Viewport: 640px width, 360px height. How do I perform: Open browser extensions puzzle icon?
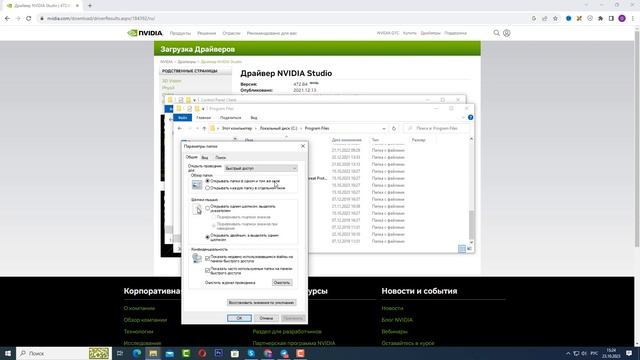pyautogui.click(x=600, y=18)
